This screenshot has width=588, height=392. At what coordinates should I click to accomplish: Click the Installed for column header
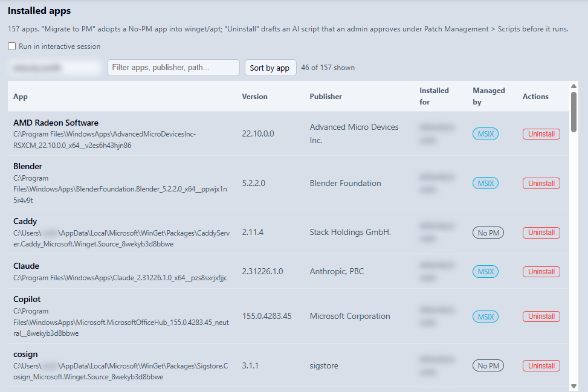pos(434,96)
